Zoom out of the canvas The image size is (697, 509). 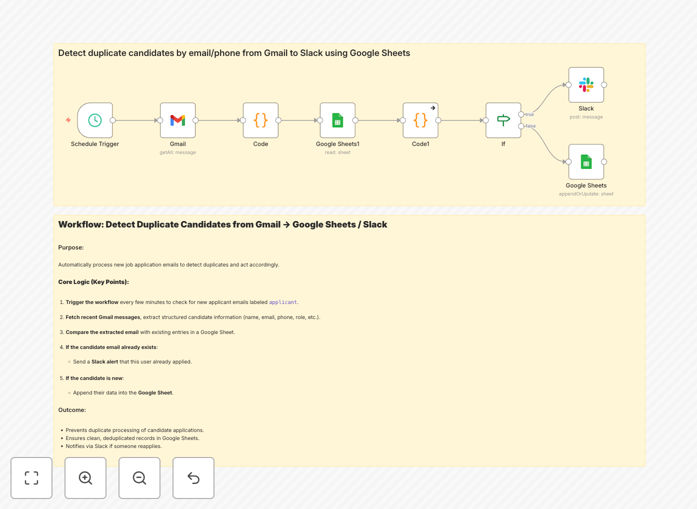(x=139, y=478)
